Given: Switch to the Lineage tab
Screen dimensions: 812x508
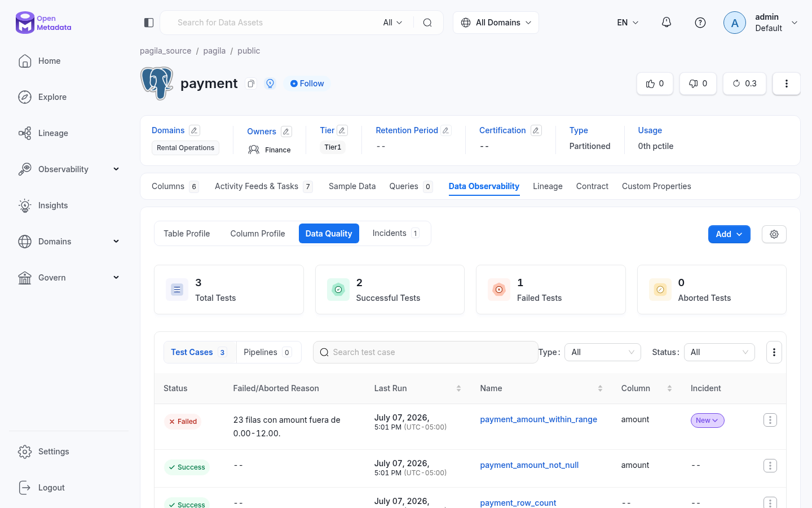Looking at the screenshot, I should pyautogui.click(x=548, y=186).
